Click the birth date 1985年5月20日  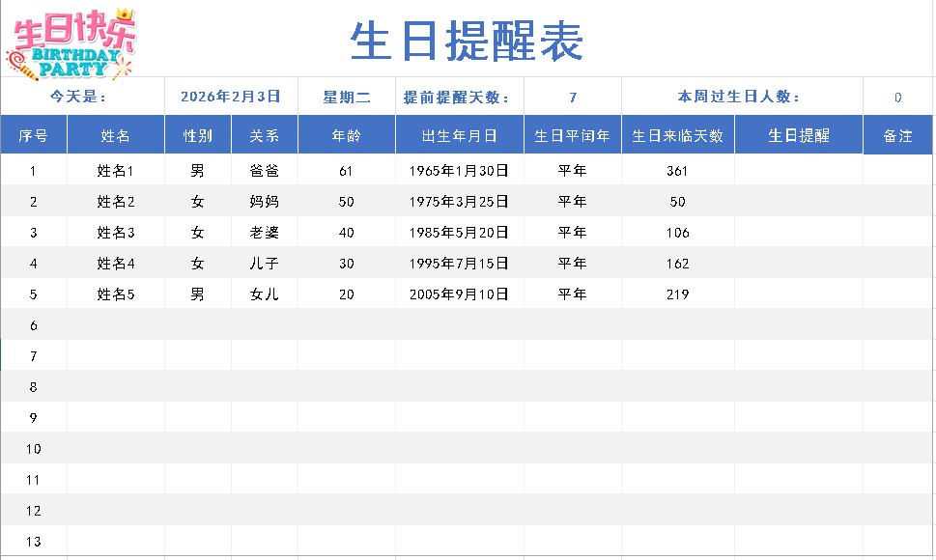coord(460,233)
